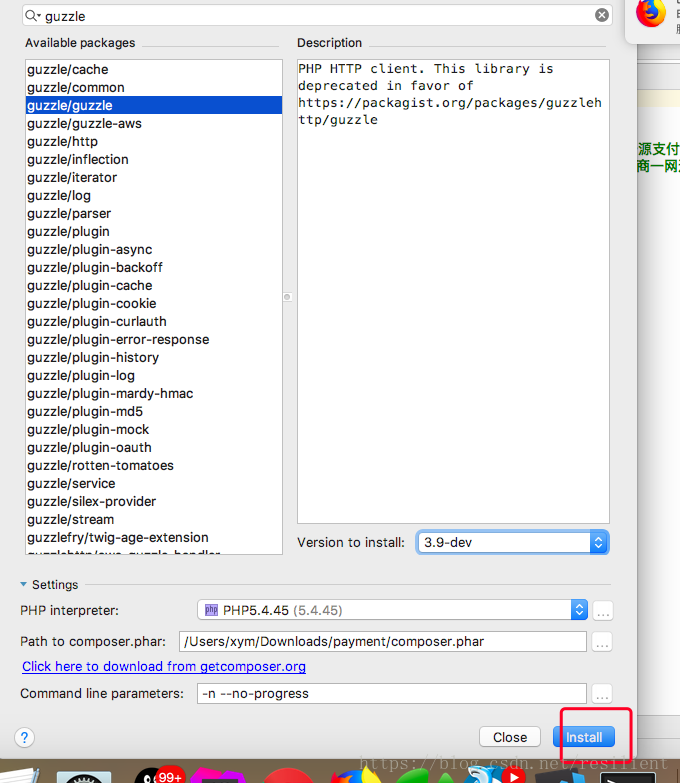
Task: Browse for the composer.phar path (ellipsis button)
Action: pyautogui.click(x=602, y=642)
